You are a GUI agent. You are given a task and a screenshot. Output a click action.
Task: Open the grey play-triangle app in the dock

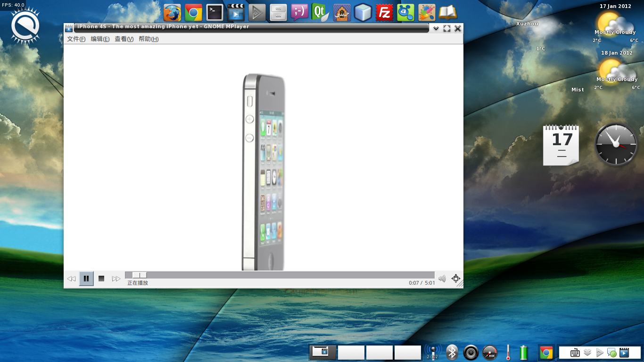click(x=257, y=13)
